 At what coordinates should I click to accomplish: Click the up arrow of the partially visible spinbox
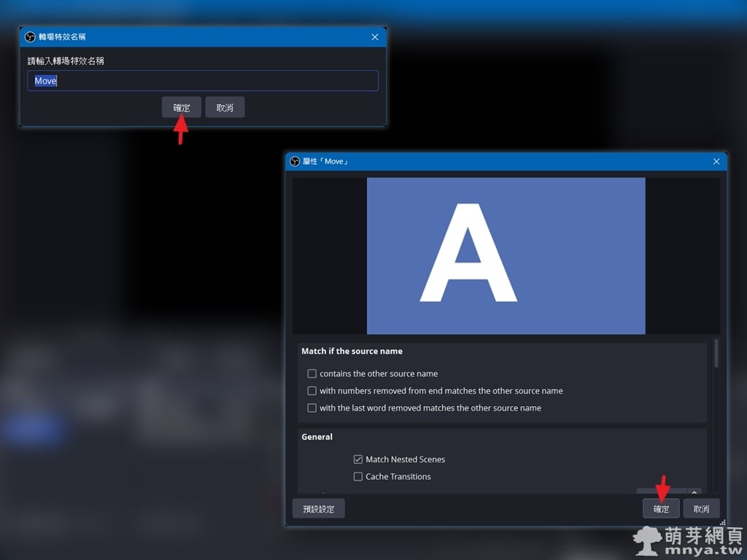(x=694, y=491)
